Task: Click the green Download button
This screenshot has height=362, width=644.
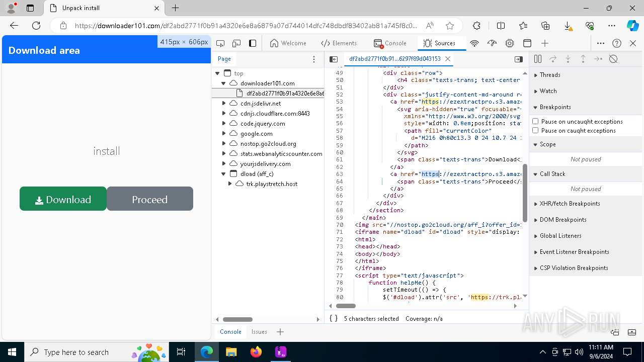Action: pyautogui.click(x=63, y=199)
